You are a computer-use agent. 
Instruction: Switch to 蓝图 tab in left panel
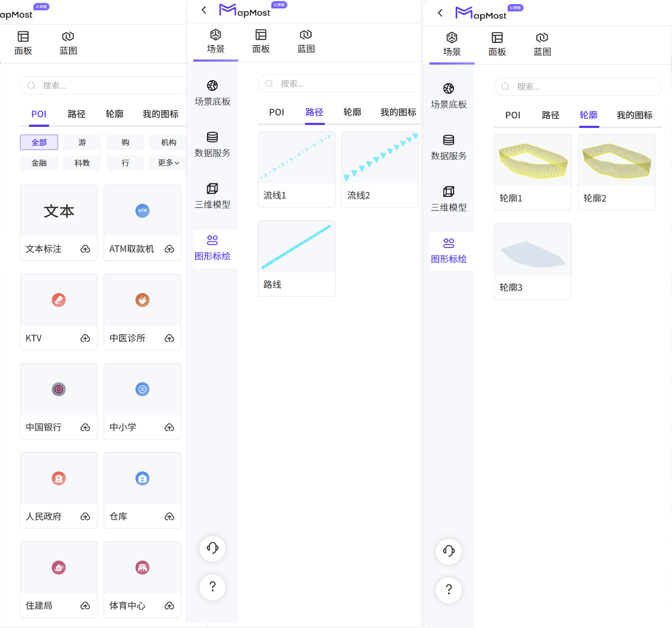point(68,43)
